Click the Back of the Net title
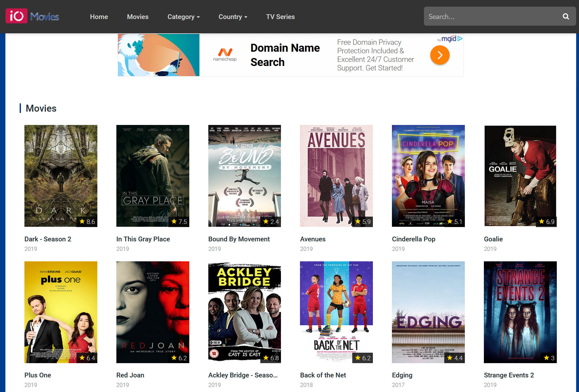The width and height of the screenshot is (579, 392). point(323,375)
